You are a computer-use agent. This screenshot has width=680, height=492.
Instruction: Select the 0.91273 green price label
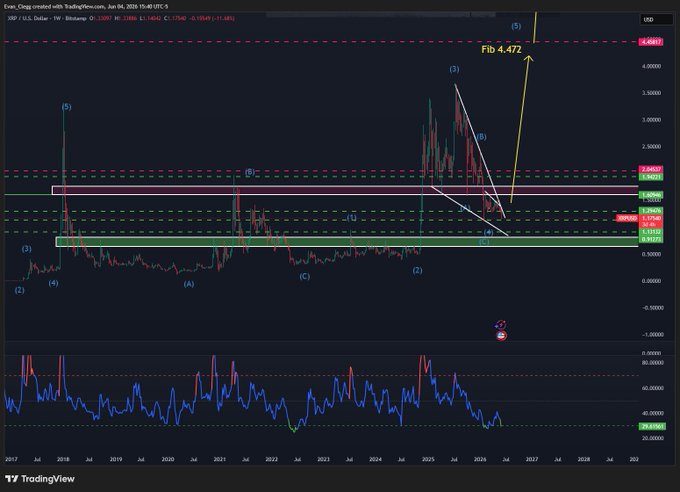[651, 239]
